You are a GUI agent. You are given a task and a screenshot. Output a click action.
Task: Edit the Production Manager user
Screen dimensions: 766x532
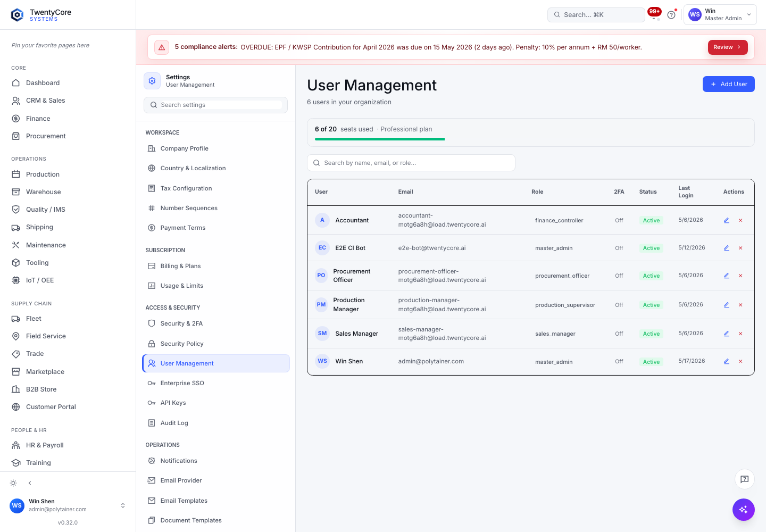[x=726, y=305]
